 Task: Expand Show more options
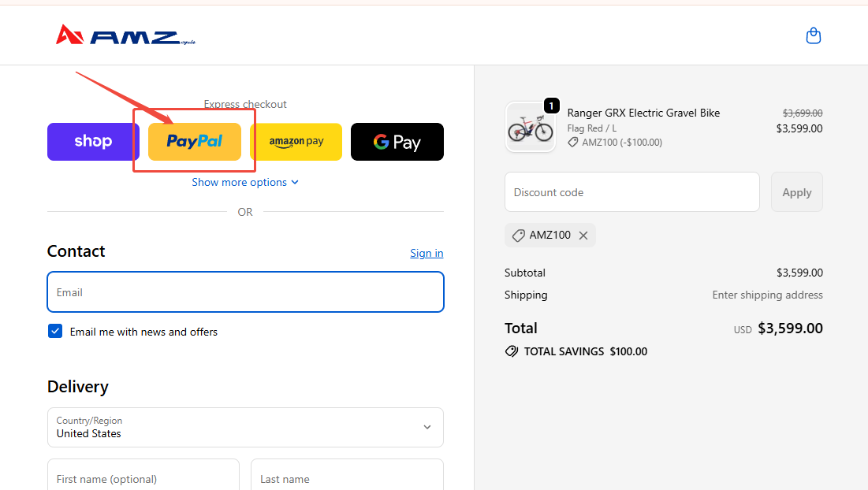point(240,182)
